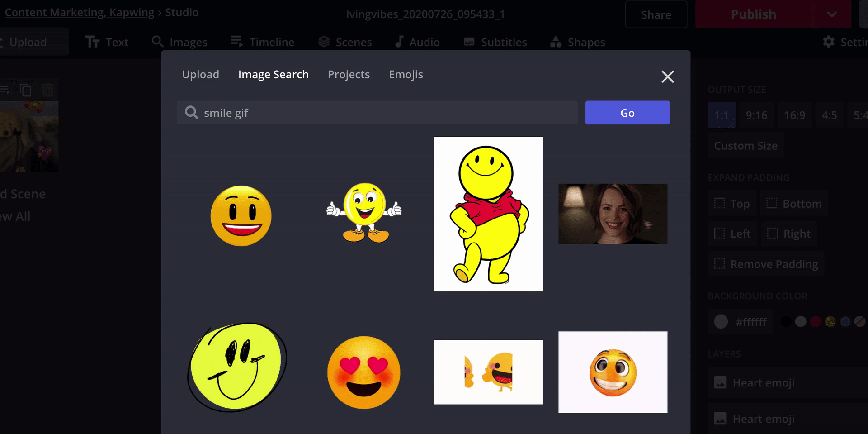Open the Text tool in toolbar
868x434 pixels.
point(107,42)
